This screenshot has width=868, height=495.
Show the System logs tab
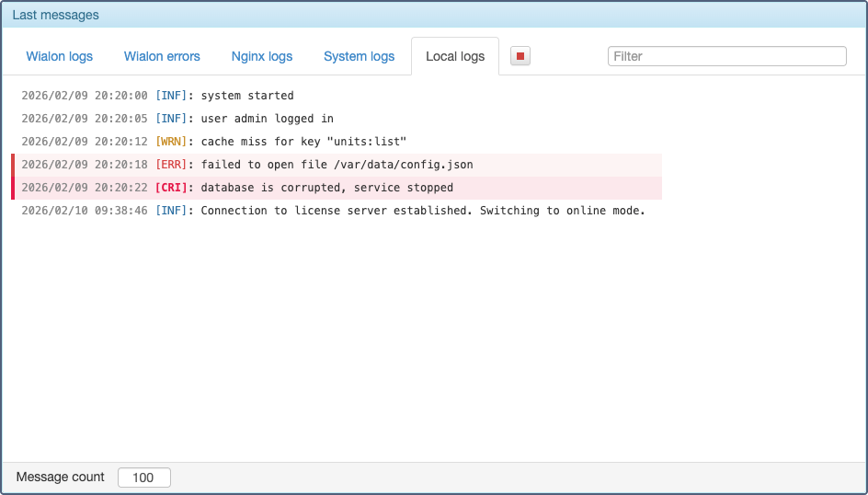click(x=359, y=56)
